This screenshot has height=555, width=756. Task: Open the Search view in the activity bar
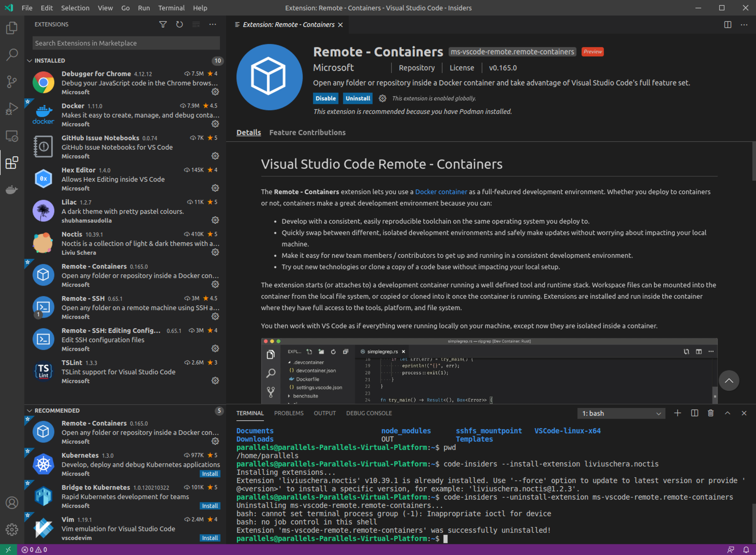tap(12, 54)
